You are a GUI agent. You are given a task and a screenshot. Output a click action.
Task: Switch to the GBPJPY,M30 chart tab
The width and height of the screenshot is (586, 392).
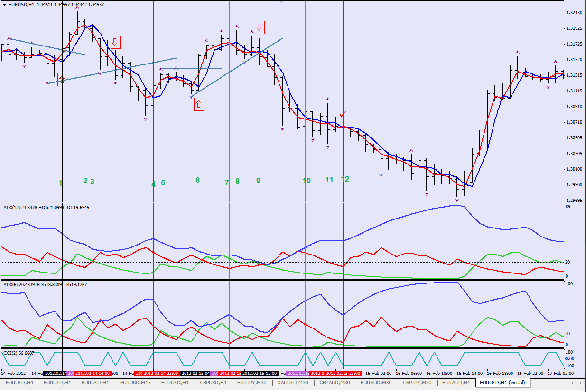coord(417,383)
